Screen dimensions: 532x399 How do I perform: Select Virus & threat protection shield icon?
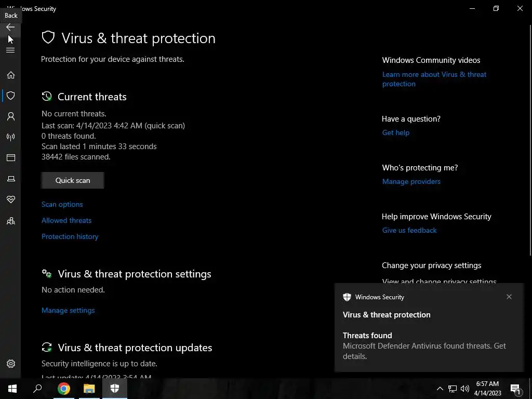tap(10, 96)
